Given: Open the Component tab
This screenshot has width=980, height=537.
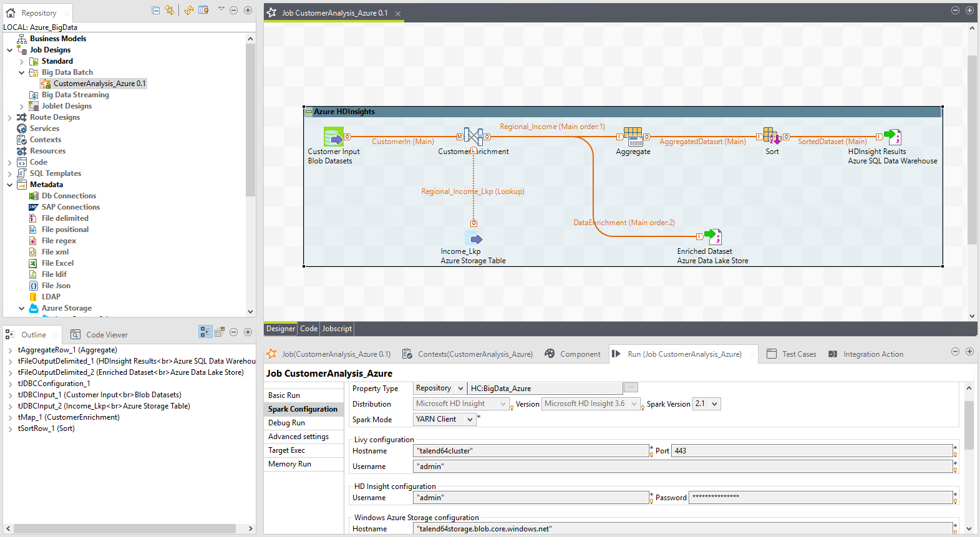Looking at the screenshot, I should pos(573,354).
